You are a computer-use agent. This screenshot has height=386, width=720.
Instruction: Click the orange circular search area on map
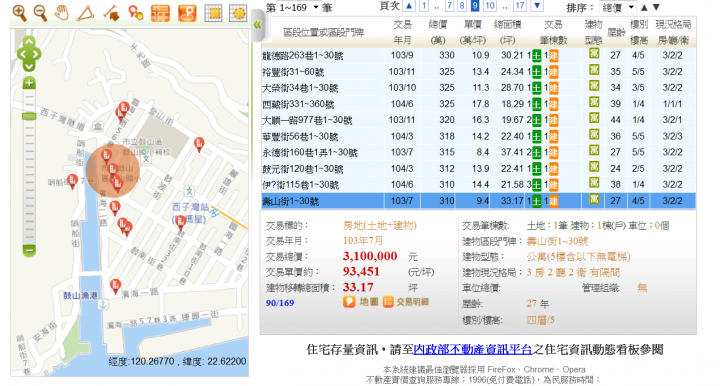tap(112, 170)
